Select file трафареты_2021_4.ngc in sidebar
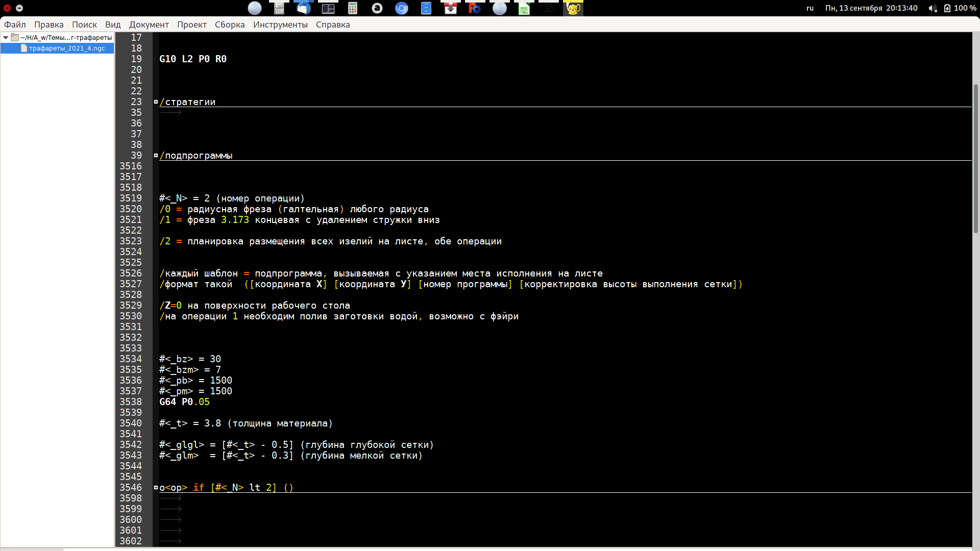 click(66, 48)
